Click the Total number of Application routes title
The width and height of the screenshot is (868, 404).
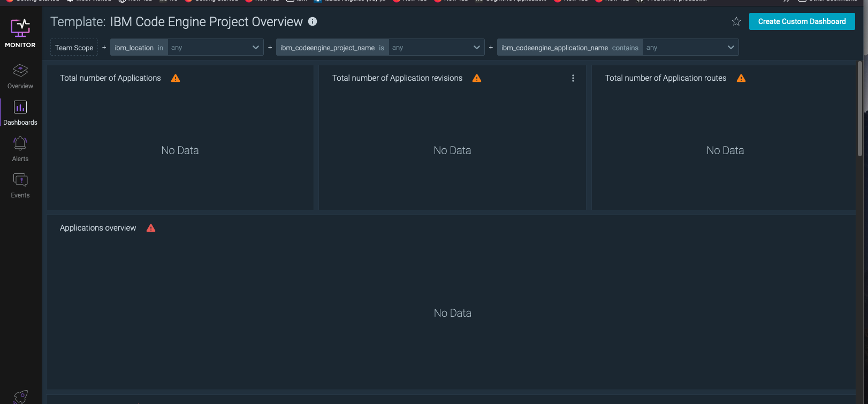pyautogui.click(x=666, y=78)
